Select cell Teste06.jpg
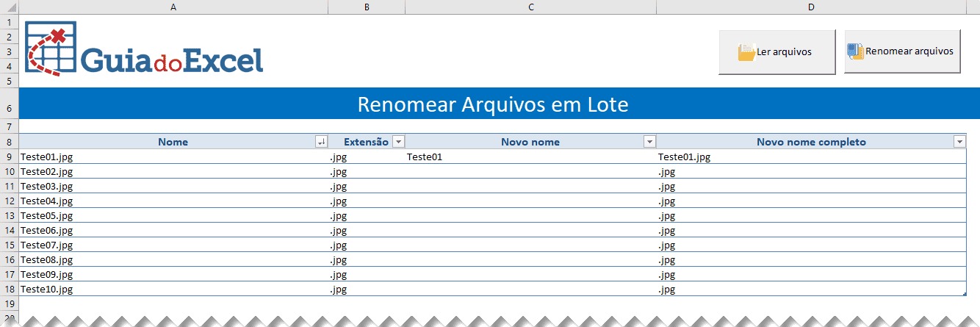Viewport: 980px width, 327px height. click(x=173, y=230)
